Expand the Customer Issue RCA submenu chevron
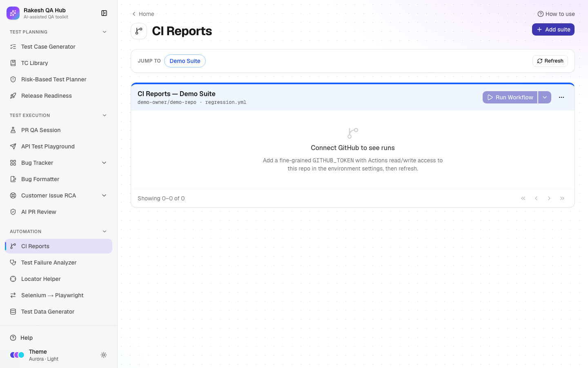This screenshot has width=588, height=368. coord(104,195)
